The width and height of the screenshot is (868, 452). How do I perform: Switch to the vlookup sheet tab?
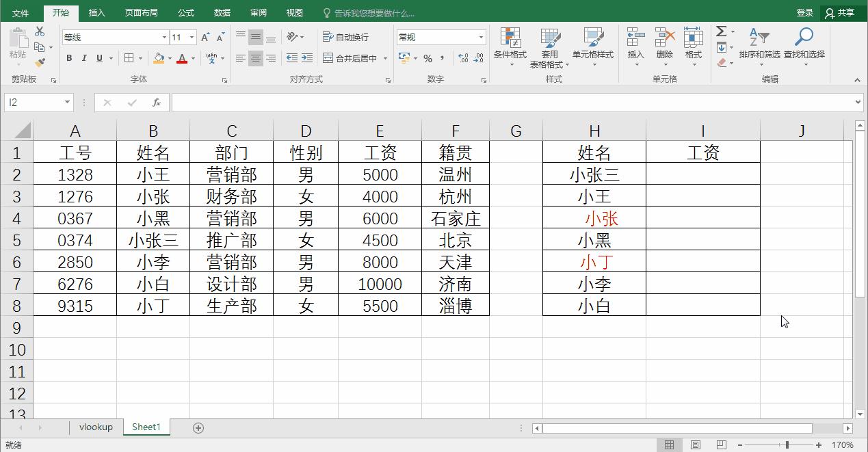96,427
